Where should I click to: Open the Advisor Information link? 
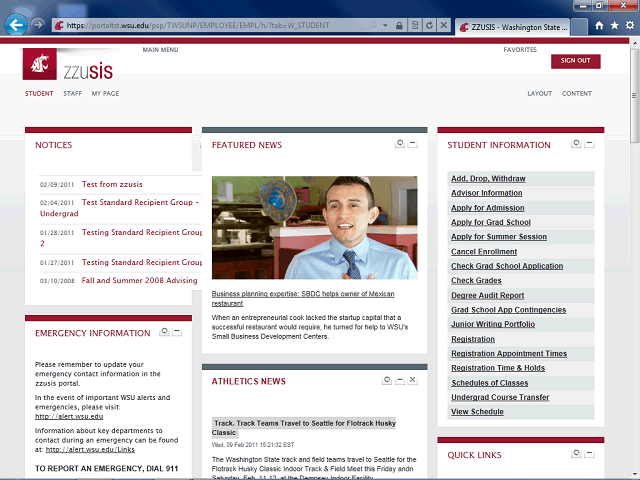487,193
